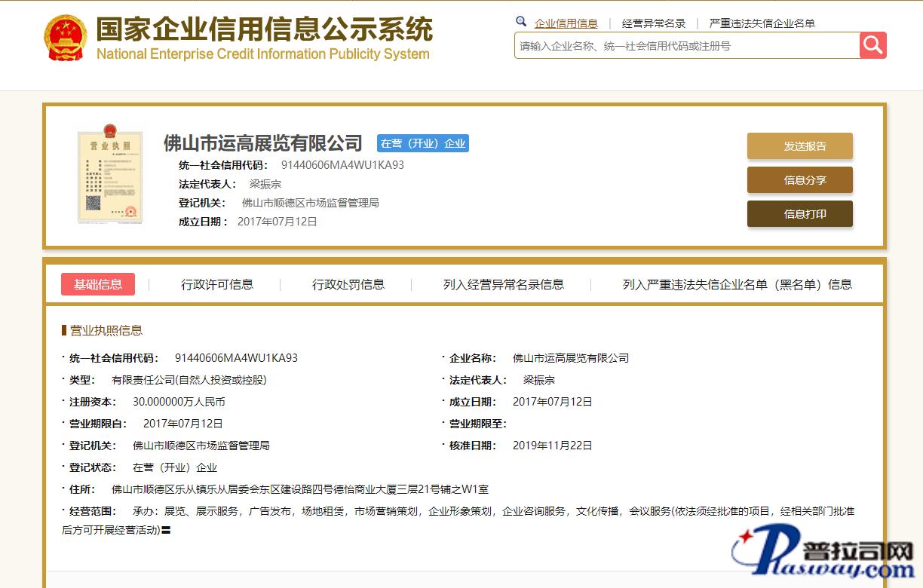
Task: Click the company title 佛山市运高展览有限公司
Action: (263, 143)
